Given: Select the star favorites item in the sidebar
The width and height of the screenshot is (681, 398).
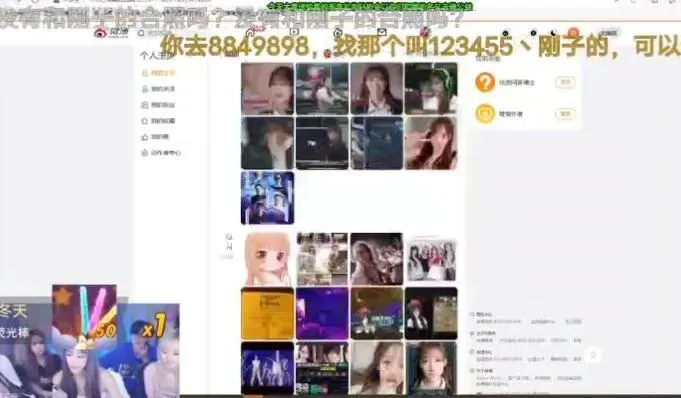Looking at the screenshot, I should click(159, 121).
